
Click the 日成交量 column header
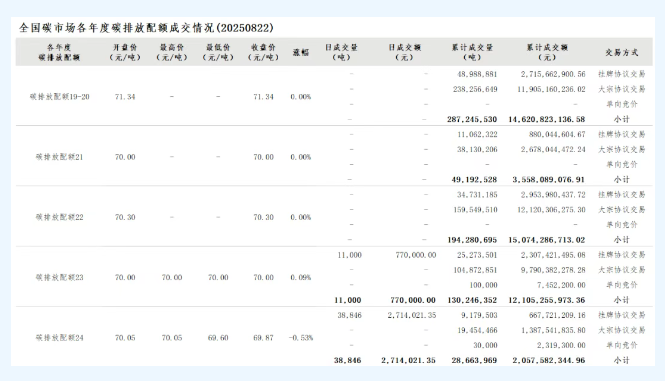[341, 52]
